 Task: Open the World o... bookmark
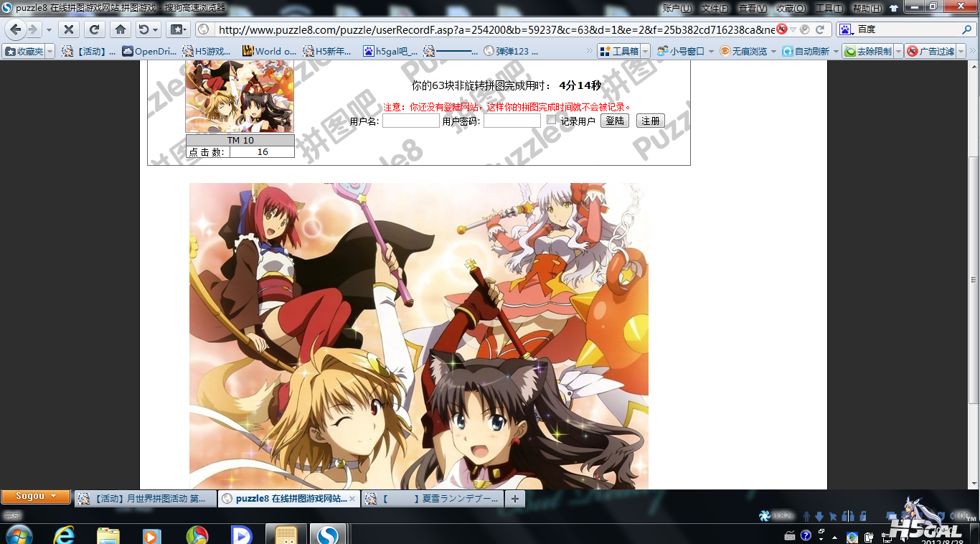[269, 51]
